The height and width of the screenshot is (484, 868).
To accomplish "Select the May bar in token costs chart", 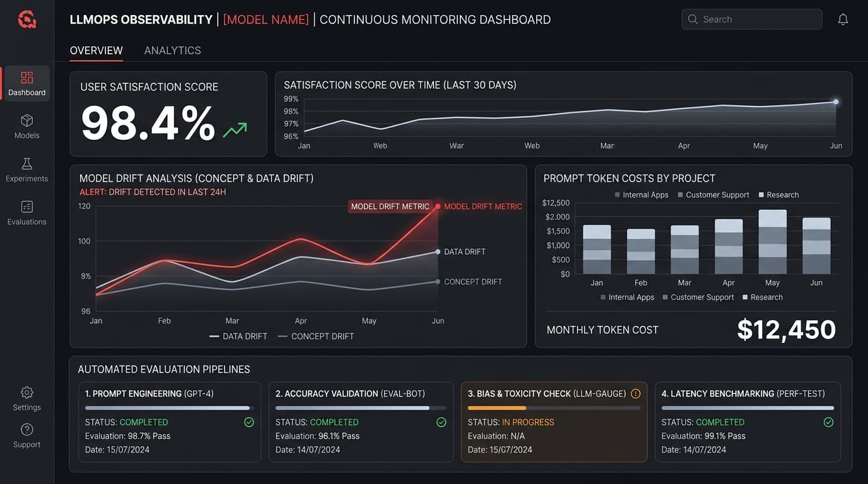I will [772, 242].
